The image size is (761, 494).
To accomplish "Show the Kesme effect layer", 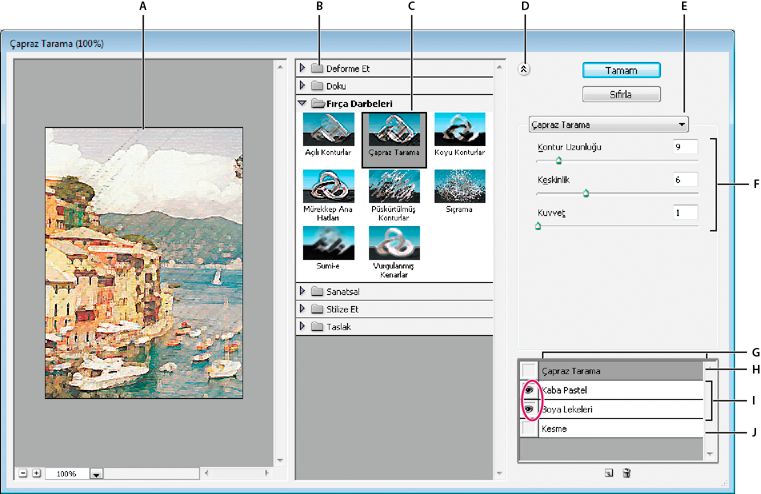I will tap(529, 428).
